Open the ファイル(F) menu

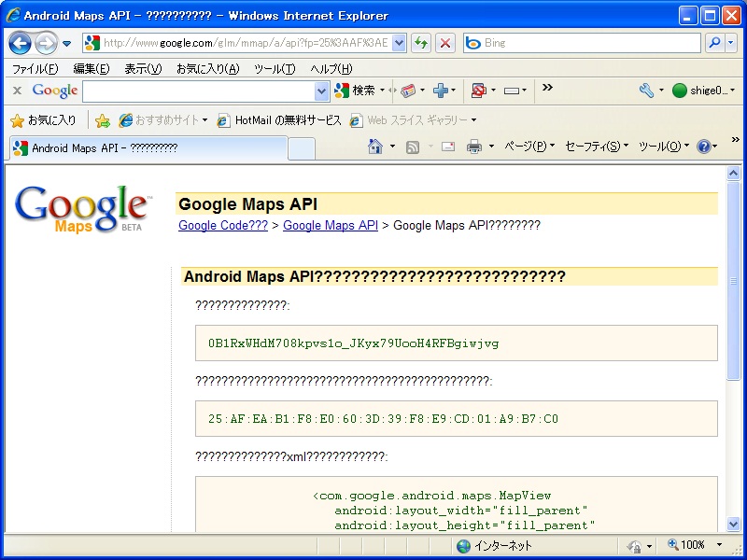point(35,69)
